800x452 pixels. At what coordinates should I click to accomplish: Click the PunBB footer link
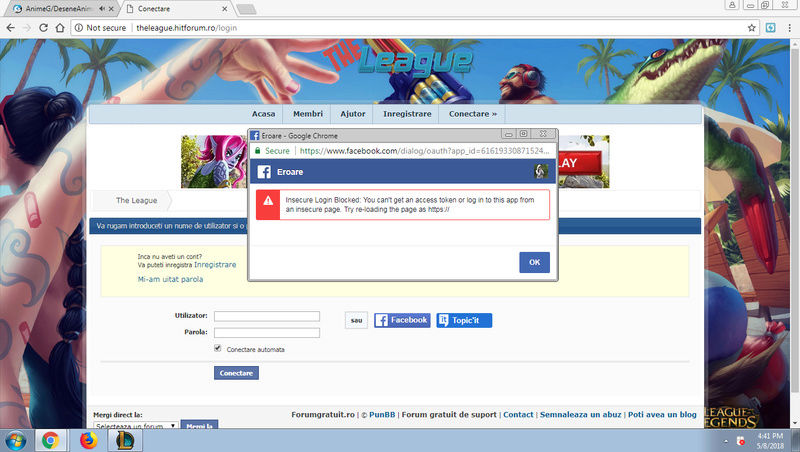(382, 415)
